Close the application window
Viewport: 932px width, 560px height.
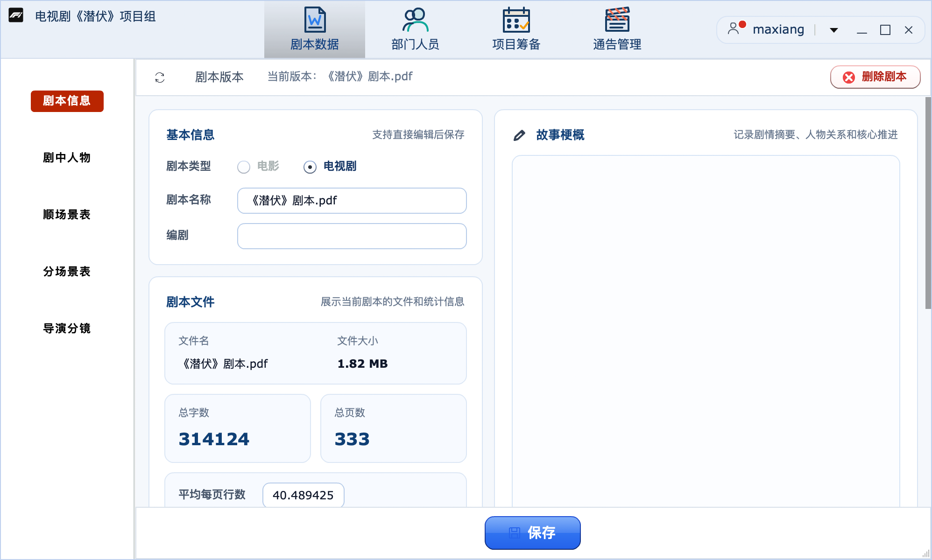(909, 30)
